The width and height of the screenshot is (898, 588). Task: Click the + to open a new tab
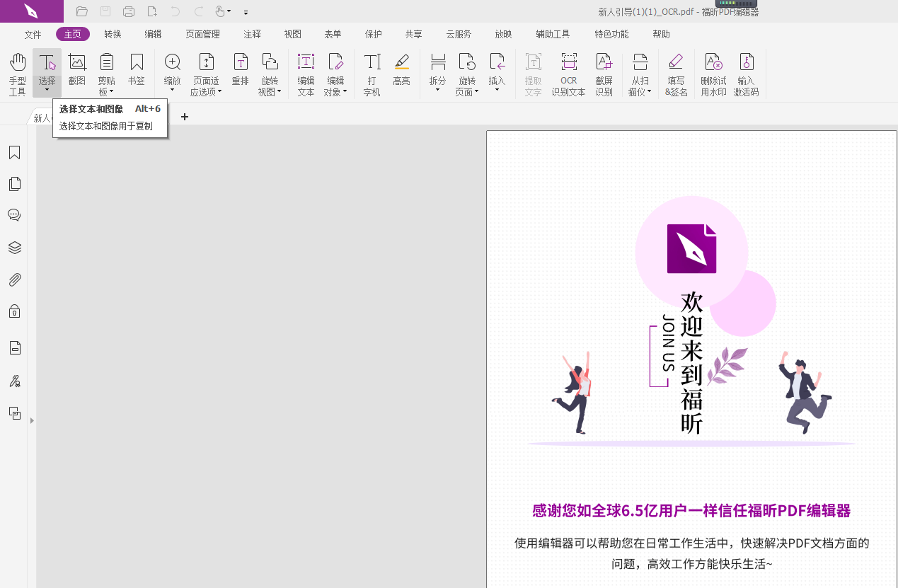(184, 116)
